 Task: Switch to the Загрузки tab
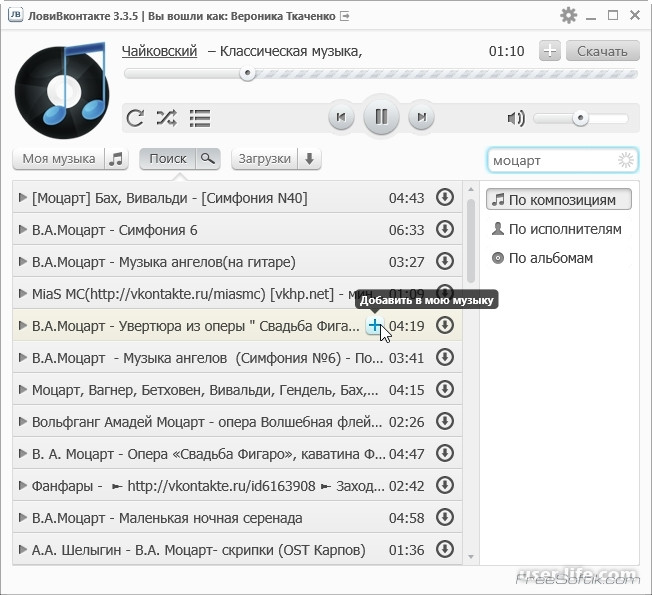[x=264, y=159]
